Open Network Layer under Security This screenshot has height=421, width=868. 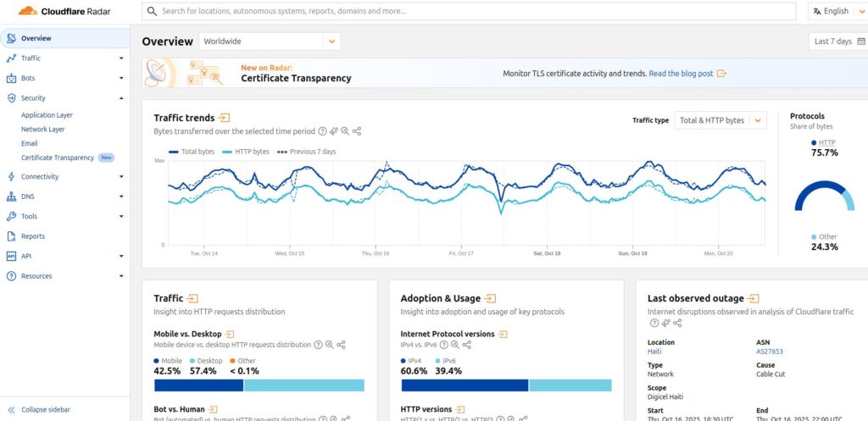pos(42,130)
